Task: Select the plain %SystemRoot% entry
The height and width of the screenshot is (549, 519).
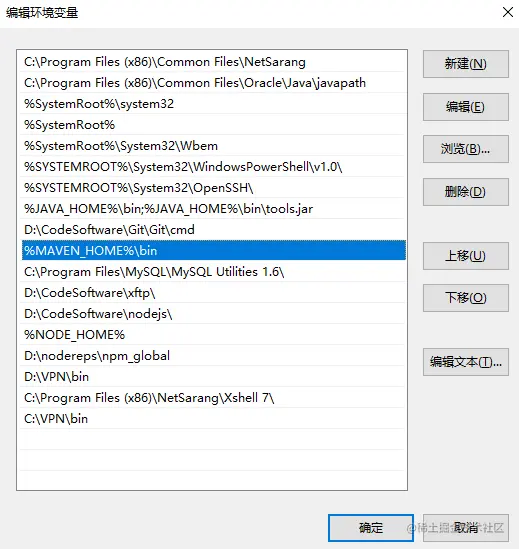Action: click(213, 125)
